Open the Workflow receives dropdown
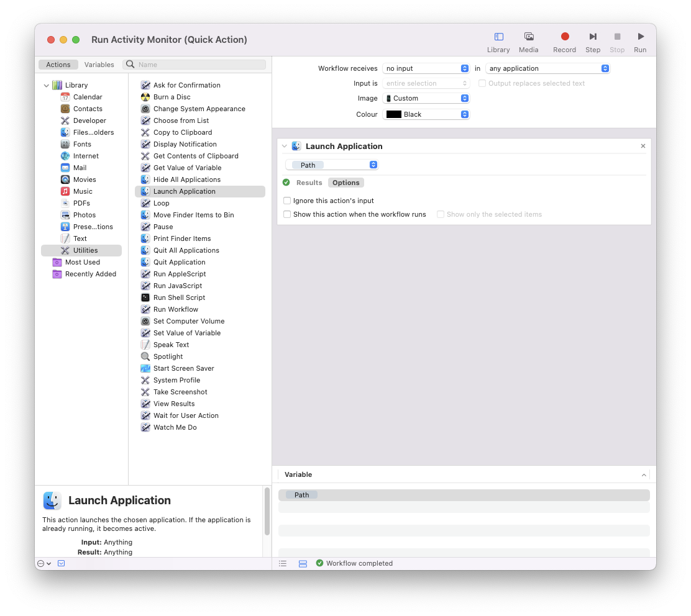The image size is (691, 616). click(x=426, y=68)
